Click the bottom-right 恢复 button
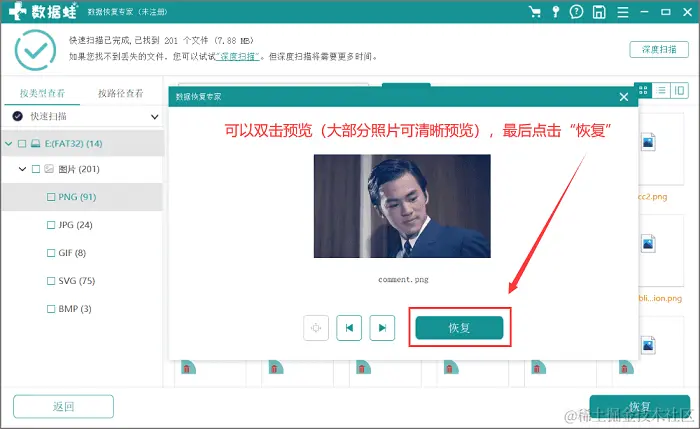The image size is (700, 429). 640,406
